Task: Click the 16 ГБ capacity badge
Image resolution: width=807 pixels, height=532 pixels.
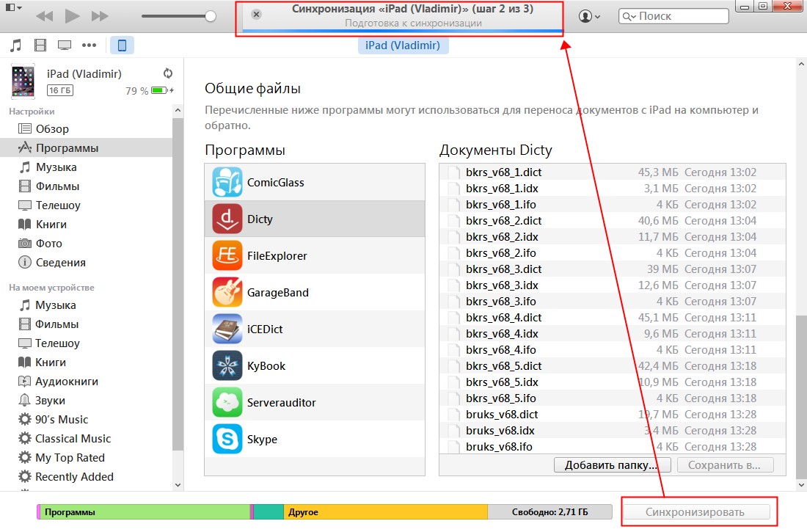Action: coord(60,90)
